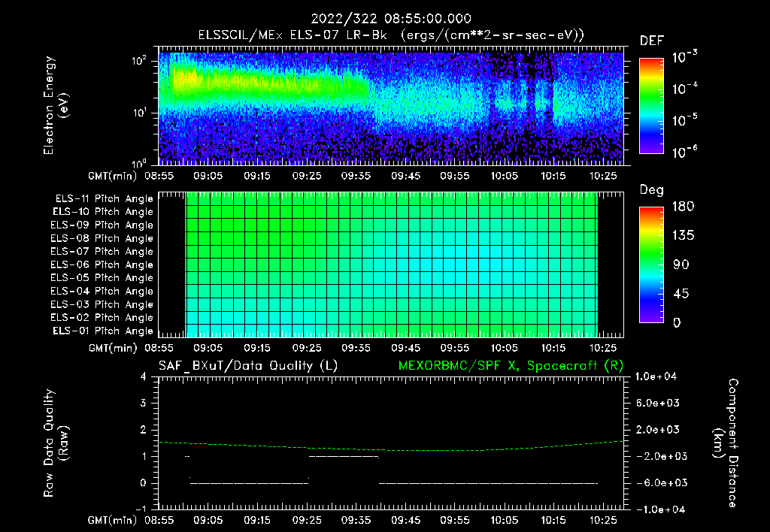Click the ELS-04 Pitch Angle row label
The image size is (770, 532).
point(102,291)
